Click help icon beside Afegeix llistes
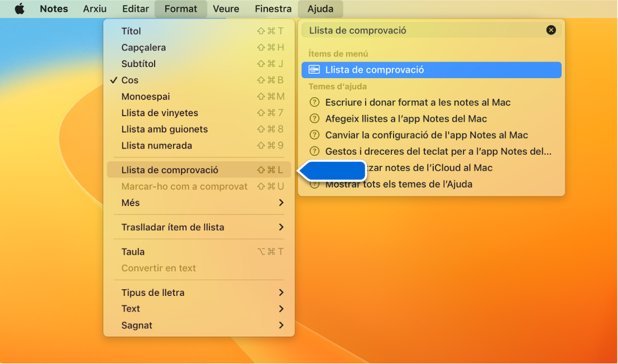 tap(314, 118)
